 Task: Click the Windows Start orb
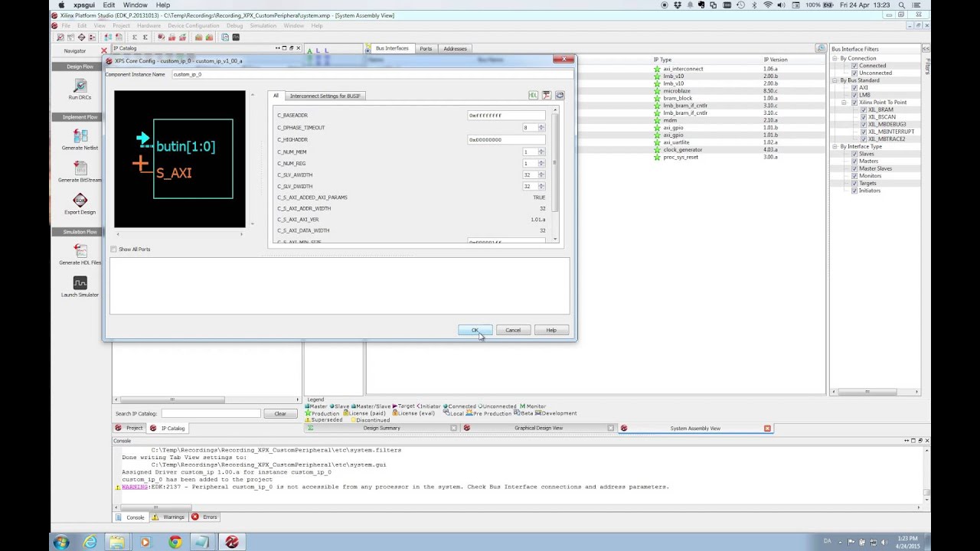pos(60,542)
